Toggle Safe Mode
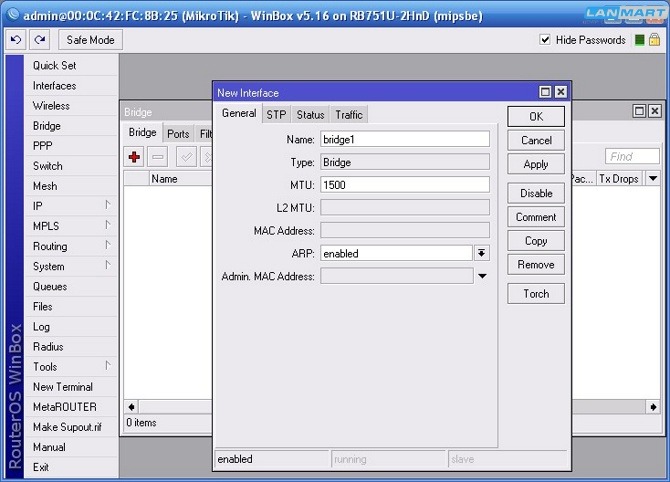This screenshot has width=670, height=482. 90,40
